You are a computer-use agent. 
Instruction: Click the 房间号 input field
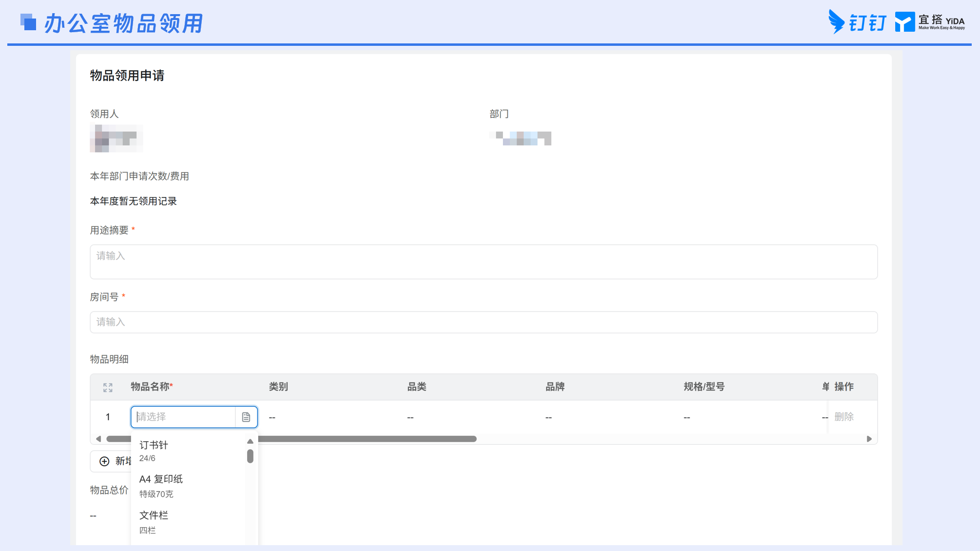pos(483,322)
